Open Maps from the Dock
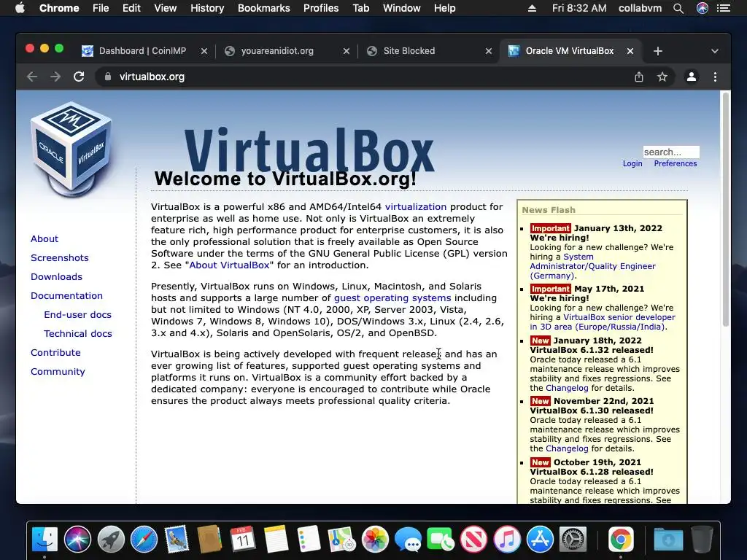Viewport: 747px width, 560px height. pyautogui.click(x=341, y=540)
